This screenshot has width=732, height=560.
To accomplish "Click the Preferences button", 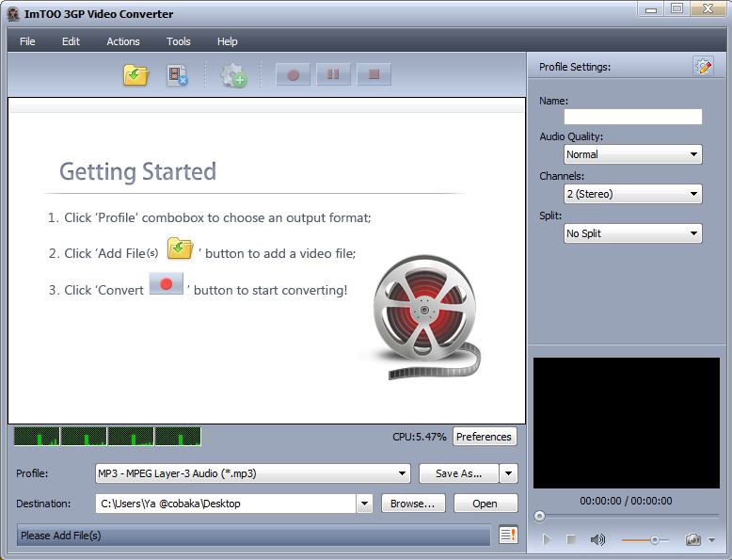I will (485, 437).
